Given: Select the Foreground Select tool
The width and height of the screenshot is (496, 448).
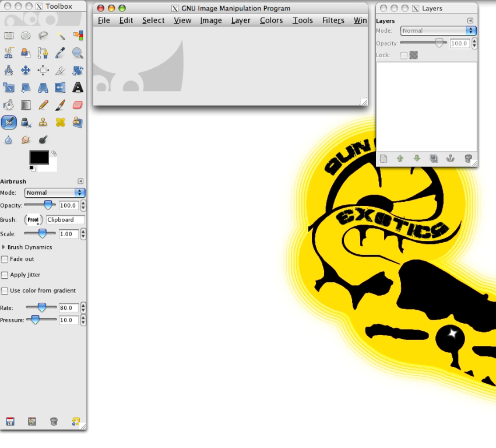Looking at the screenshot, I should coord(26,53).
